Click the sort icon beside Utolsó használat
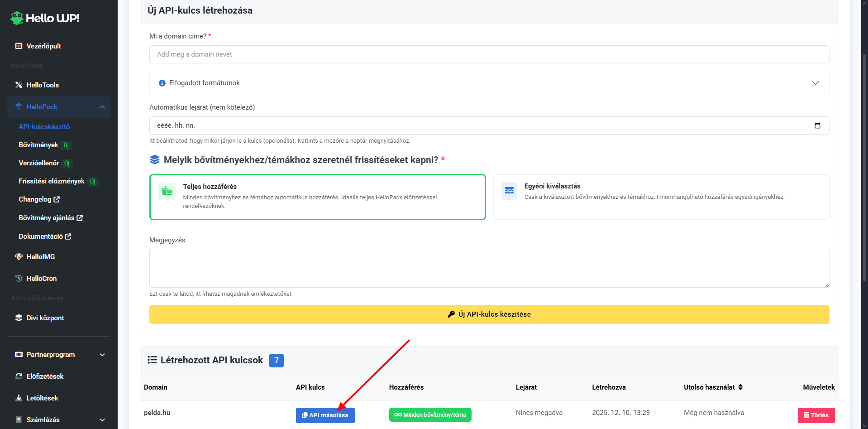The image size is (868, 429). tap(740, 387)
